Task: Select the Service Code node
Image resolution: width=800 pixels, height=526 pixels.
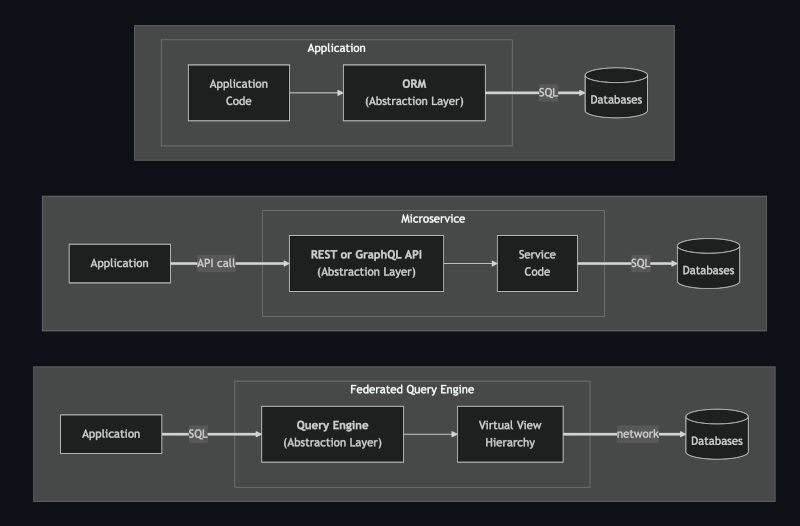Action: pyautogui.click(x=537, y=263)
